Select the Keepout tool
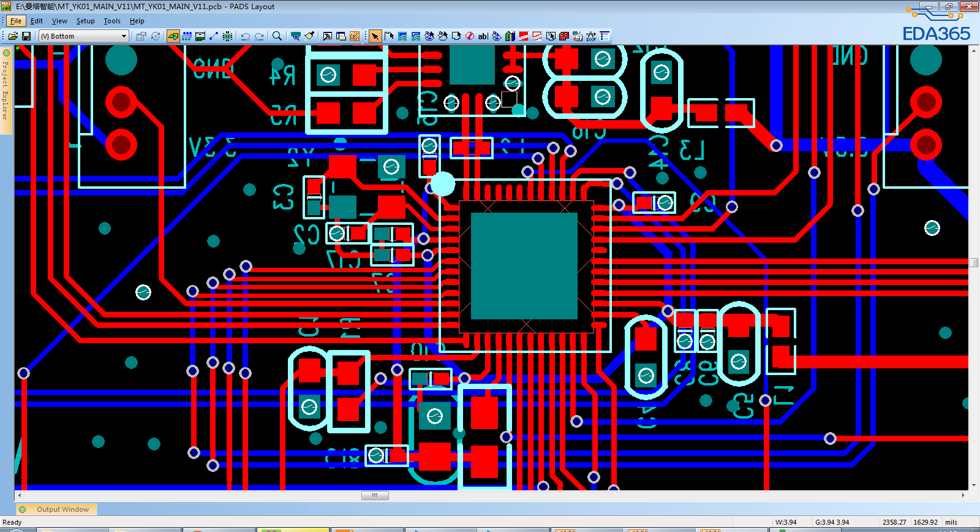 pyautogui.click(x=470, y=36)
